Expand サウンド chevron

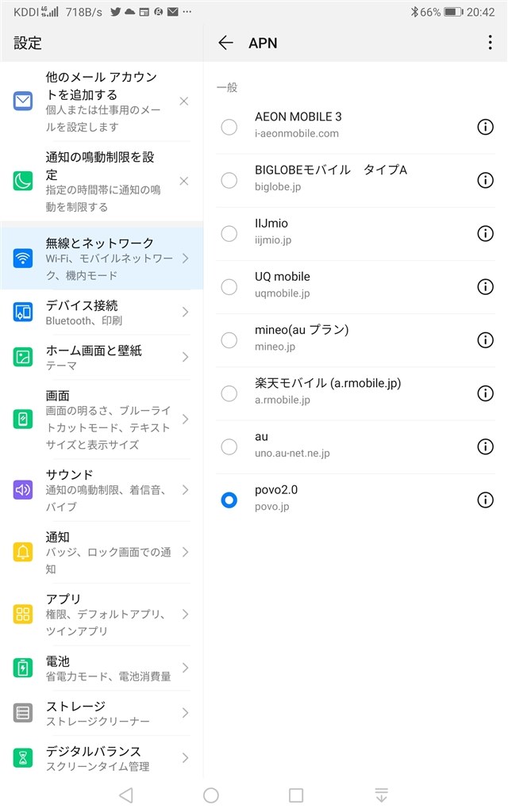[185, 490]
